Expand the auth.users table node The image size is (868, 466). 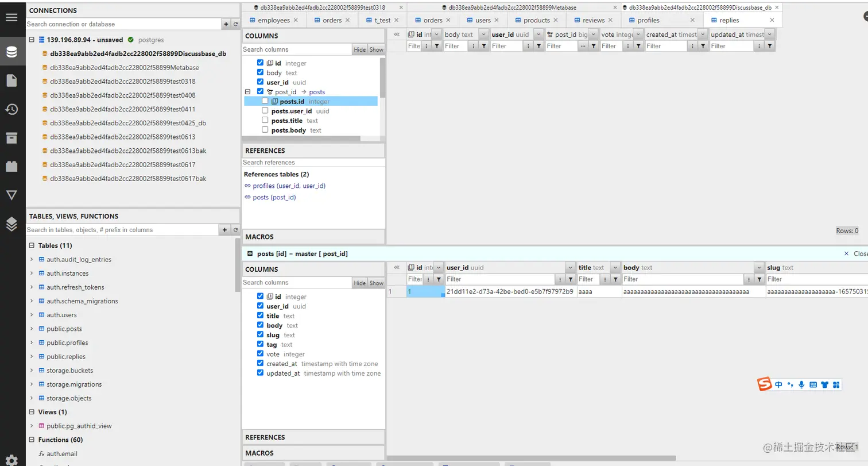(32, 315)
